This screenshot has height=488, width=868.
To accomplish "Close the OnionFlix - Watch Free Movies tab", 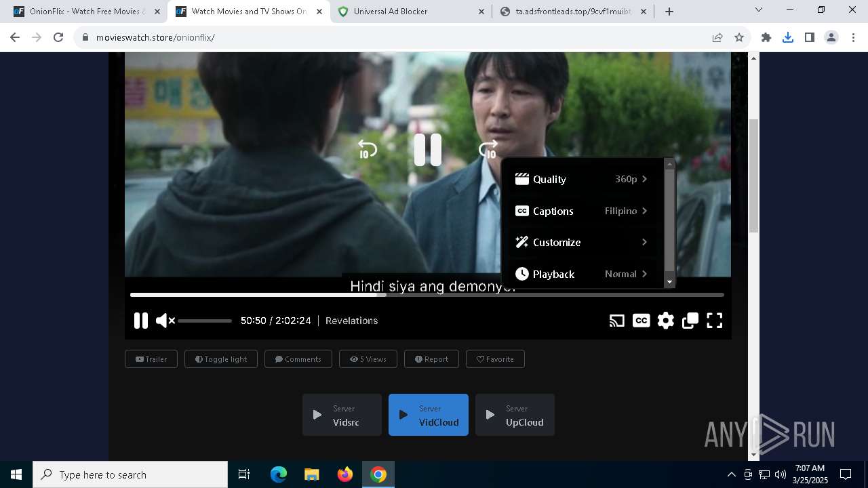I will point(156,12).
